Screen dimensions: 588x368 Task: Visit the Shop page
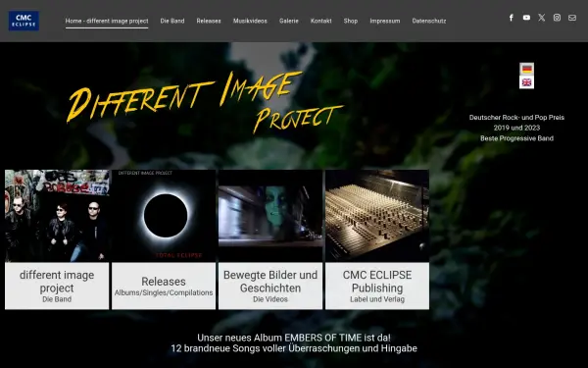click(x=351, y=21)
